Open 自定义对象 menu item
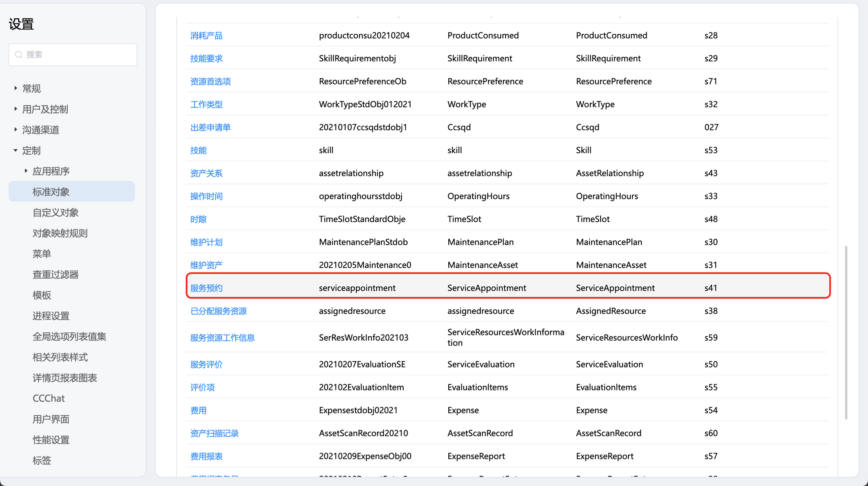This screenshot has width=868, height=486. (55, 213)
